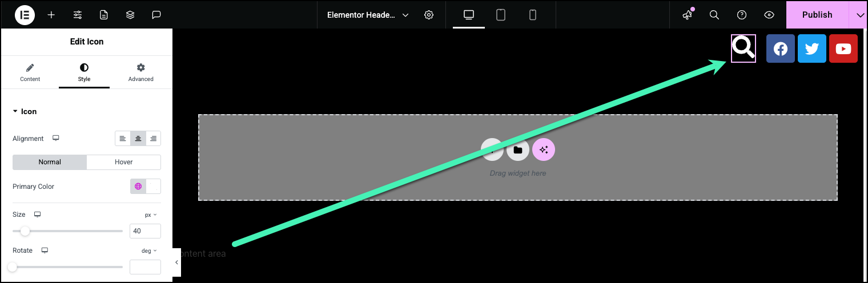Open the Help question mark icon
The height and width of the screenshot is (283, 868).
click(x=742, y=15)
